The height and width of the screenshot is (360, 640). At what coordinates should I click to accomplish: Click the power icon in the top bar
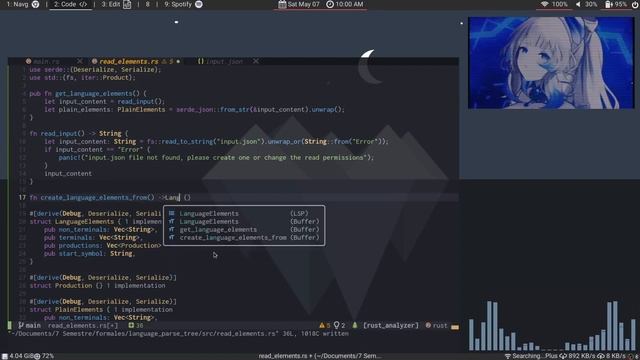tap(635, 4)
